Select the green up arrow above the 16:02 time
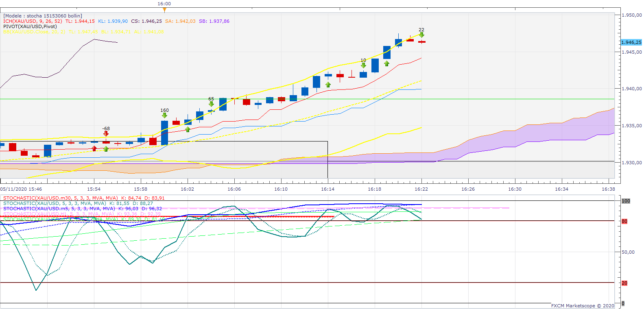 pos(188,129)
